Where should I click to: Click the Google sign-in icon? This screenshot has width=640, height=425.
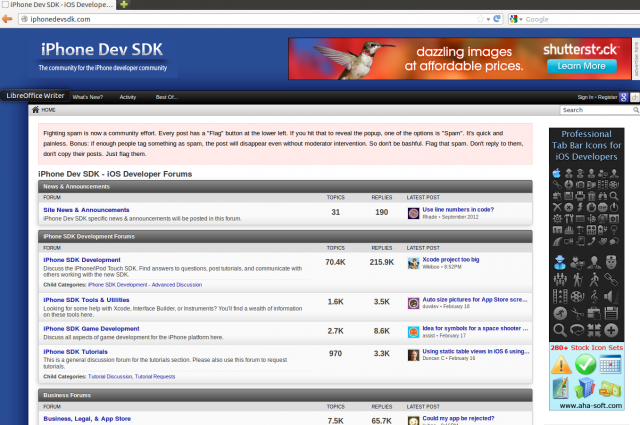tap(623, 97)
